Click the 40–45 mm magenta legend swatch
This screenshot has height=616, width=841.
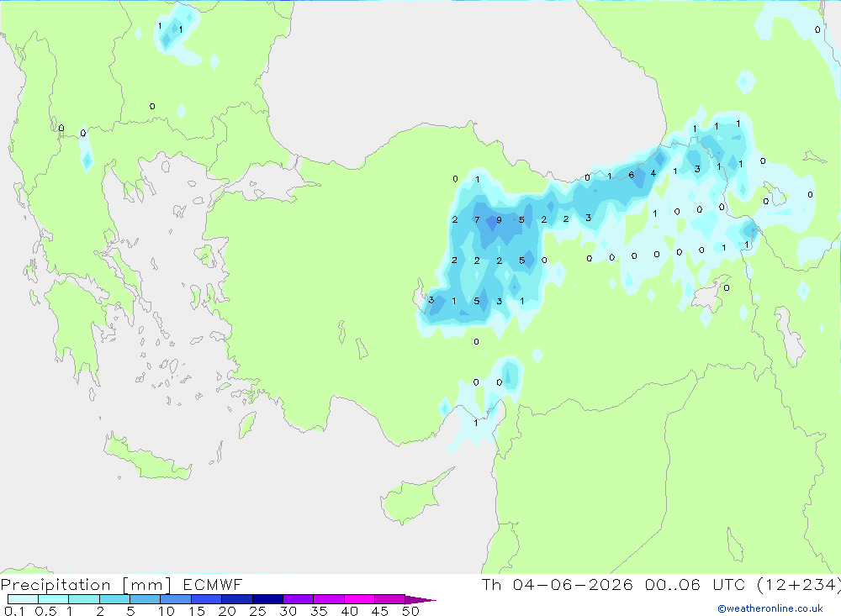[x=359, y=599]
